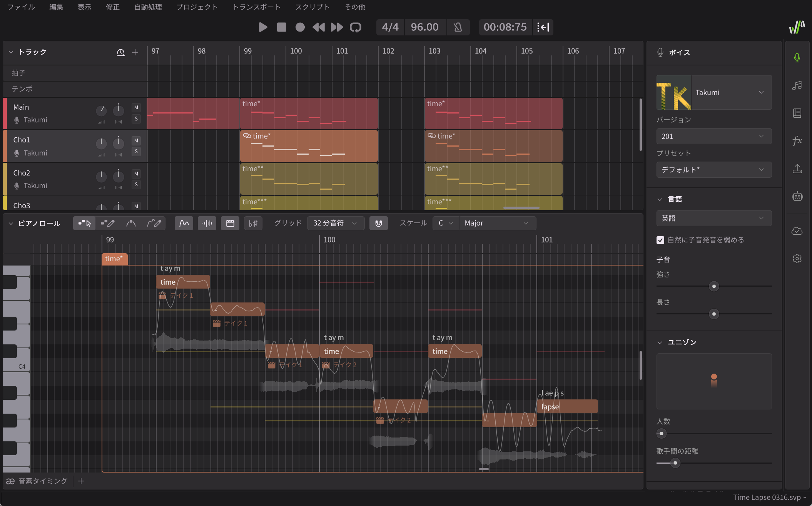Click the 音素タイミング parameter button

37,481
